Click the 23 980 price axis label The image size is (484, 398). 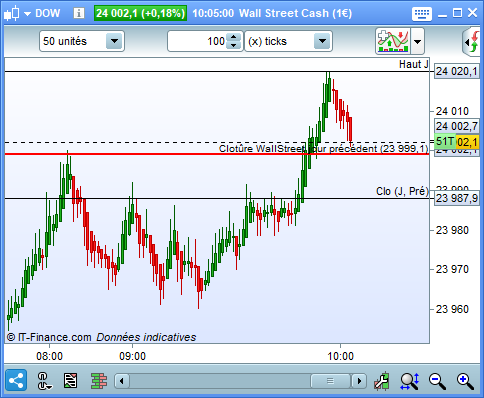(452, 230)
